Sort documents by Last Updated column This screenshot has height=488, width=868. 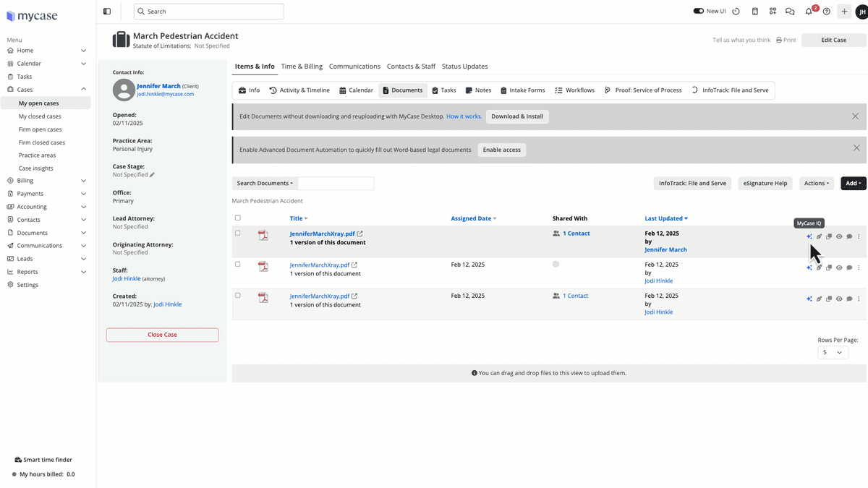click(x=666, y=218)
